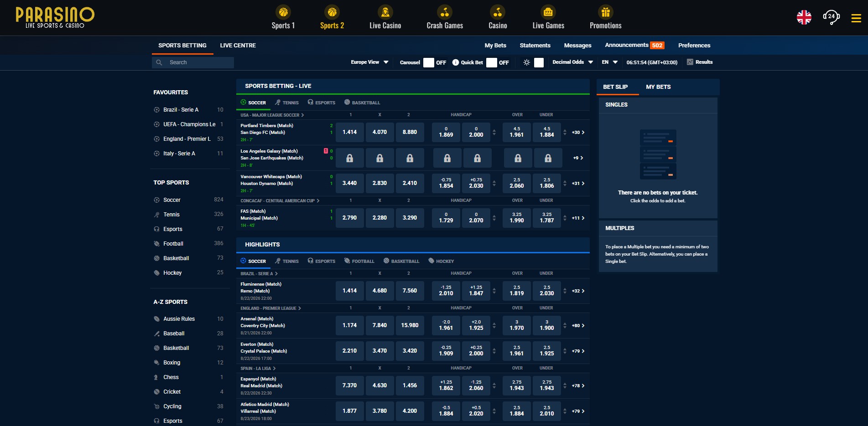Viewport: 868px width, 426px height.
Task: Click Cycling icon in A-Z Sports
Action: pyautogui.click(x=157, y=406)
